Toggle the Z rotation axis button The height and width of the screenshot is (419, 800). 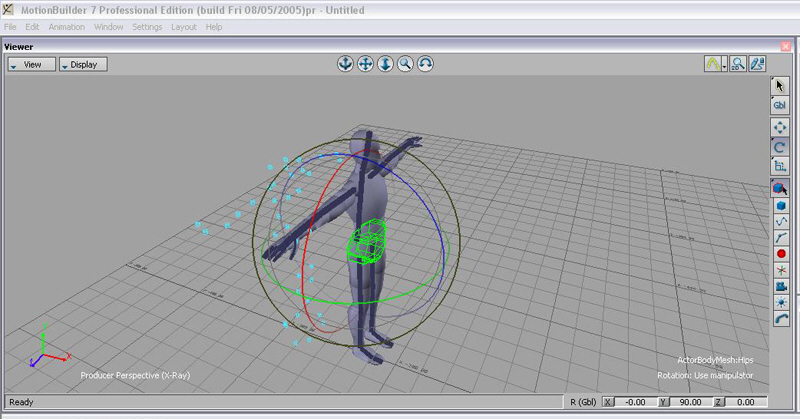[x=719, y=402]
